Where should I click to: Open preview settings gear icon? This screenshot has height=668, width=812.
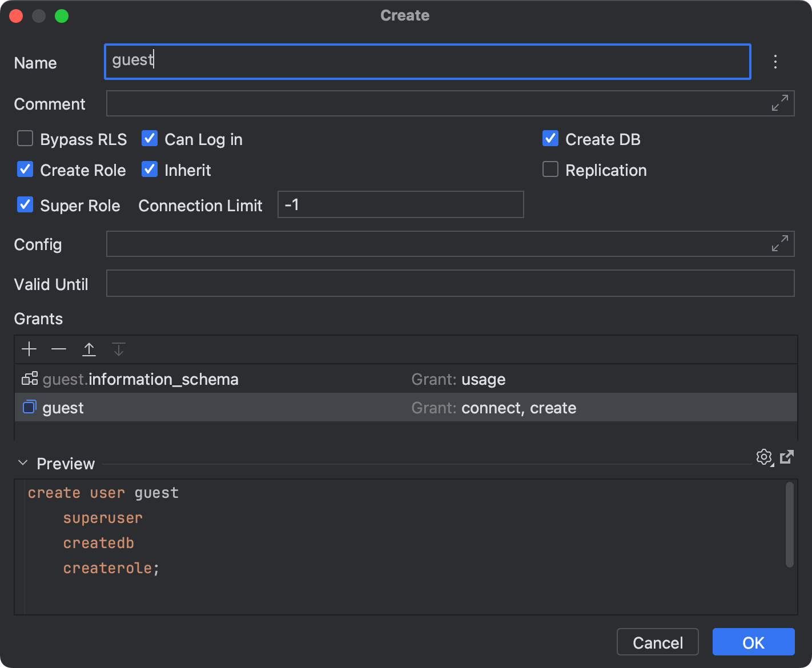(x=764, y=457)
